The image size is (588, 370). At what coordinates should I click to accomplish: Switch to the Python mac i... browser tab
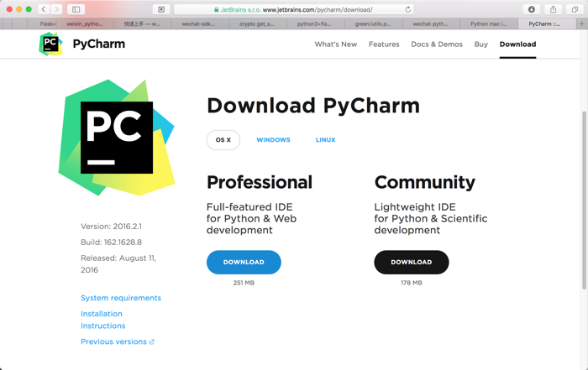point(489,23)
